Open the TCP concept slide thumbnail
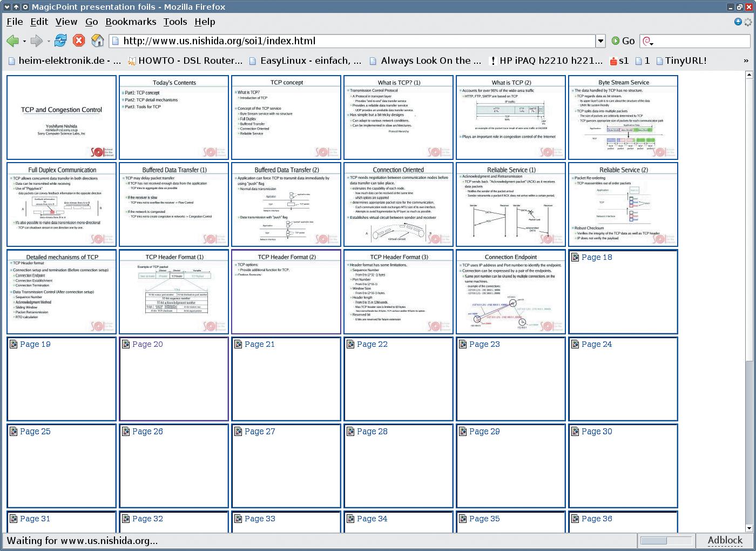 coord(286,117)
